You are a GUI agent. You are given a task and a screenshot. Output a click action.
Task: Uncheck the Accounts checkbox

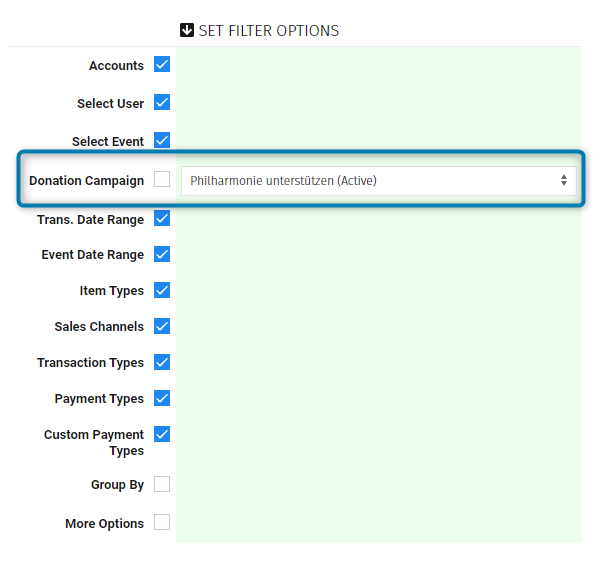point(162,65)
